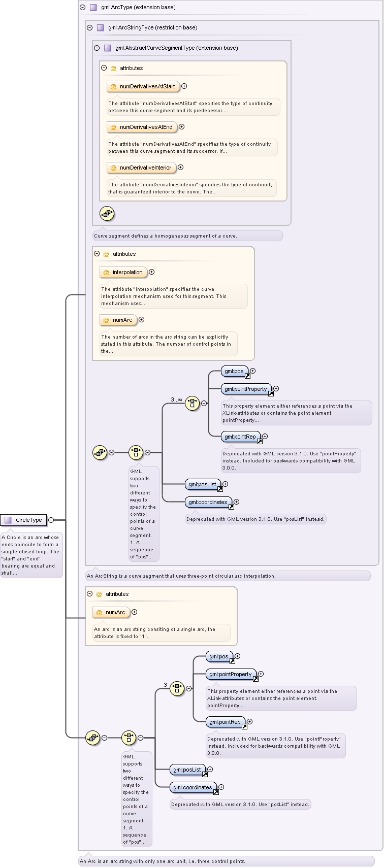Select the numDerivativesAtStart attribute
The height and width of the screenshot is (868, 384).
tap(143, 86)
